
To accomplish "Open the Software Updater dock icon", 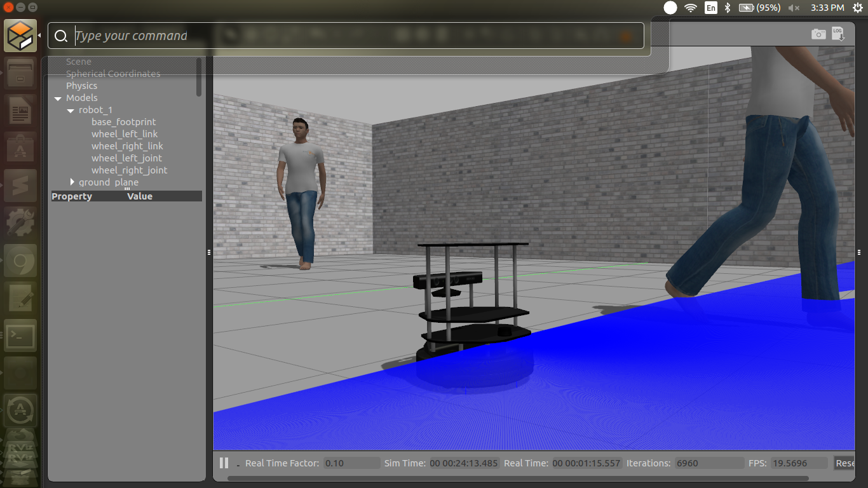I will pos(20,410).
